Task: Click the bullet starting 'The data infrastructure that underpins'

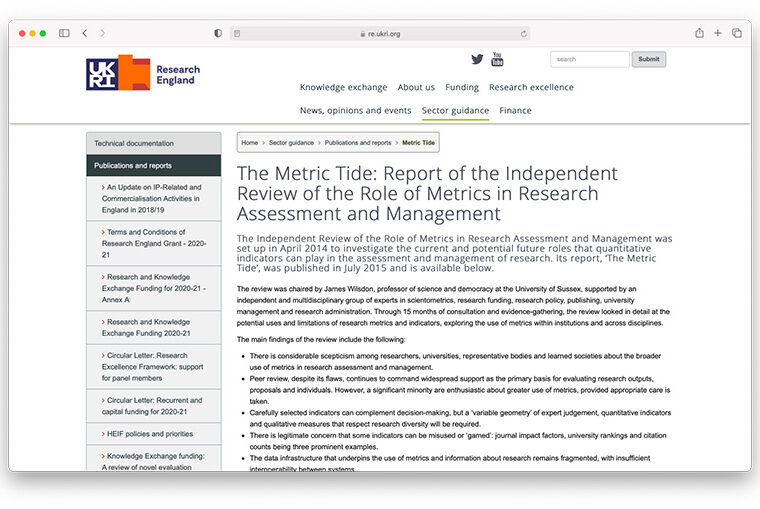Action: [450, 463]
